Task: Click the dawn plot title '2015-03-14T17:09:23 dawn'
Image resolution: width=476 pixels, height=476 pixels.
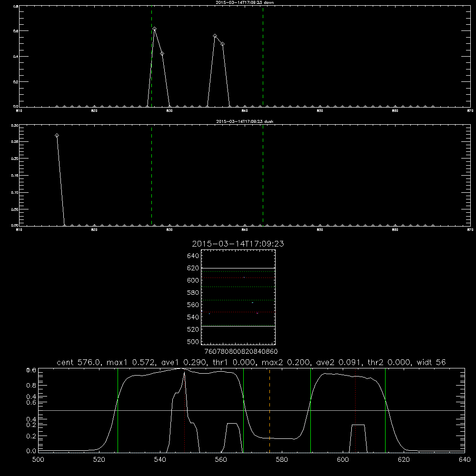Action: click(245, 2)
